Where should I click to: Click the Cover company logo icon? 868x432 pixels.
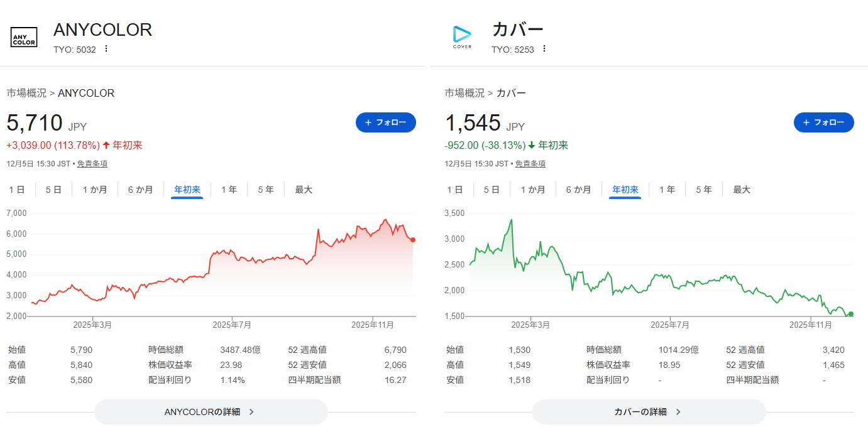(462, 37)
